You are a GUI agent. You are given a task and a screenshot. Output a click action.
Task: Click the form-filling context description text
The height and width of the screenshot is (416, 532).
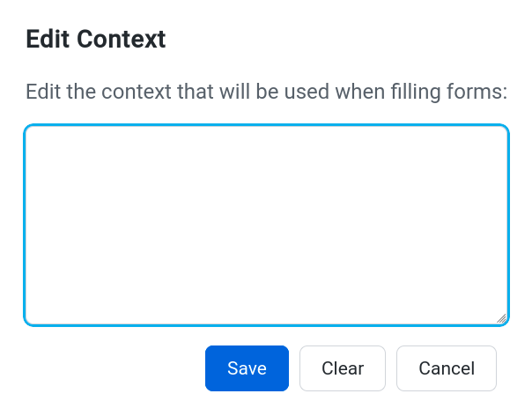pos(266,92)
